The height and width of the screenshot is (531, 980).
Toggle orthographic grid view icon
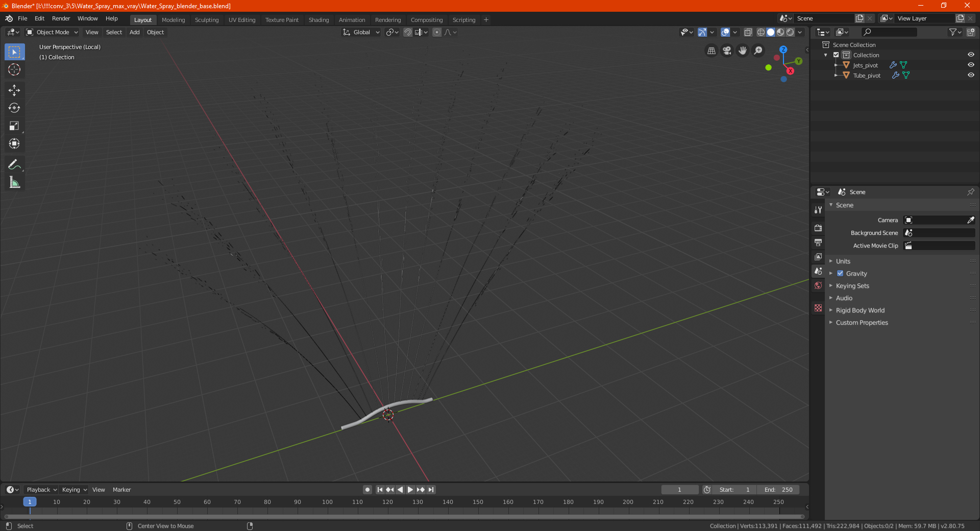[x=711, y=51]
